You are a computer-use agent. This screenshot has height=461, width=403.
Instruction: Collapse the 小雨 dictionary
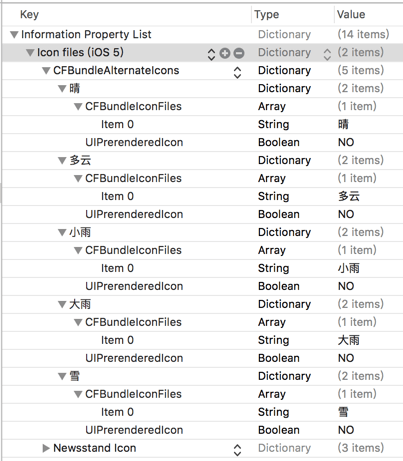[x=62, y=233]
